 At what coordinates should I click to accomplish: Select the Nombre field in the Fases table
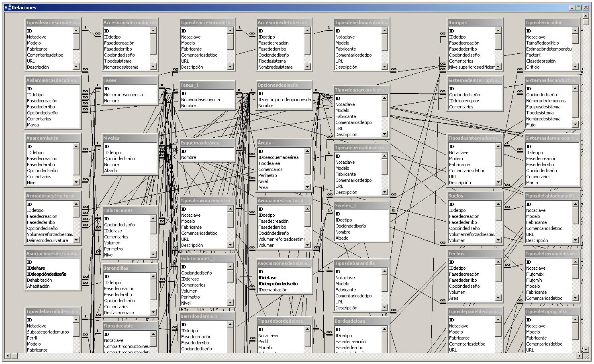coord(112,100)
